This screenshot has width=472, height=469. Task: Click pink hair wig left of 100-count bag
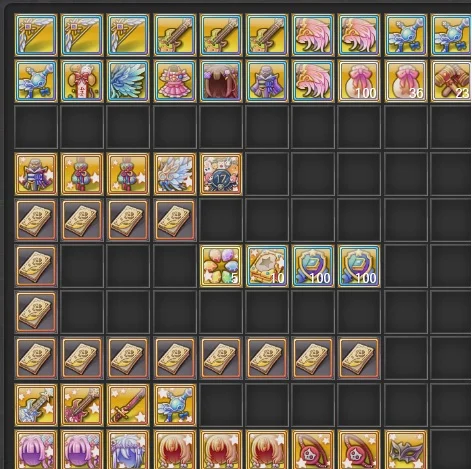click(x=313, y=81)
